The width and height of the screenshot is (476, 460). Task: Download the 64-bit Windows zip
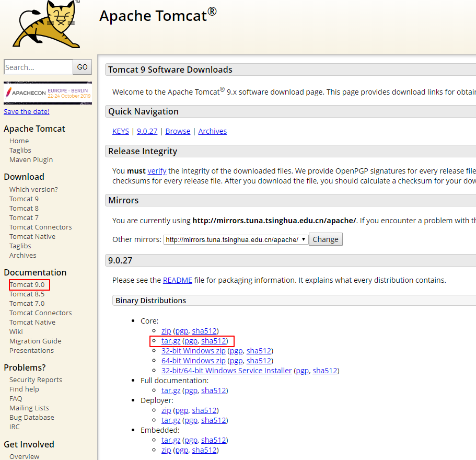coord(193,361)
